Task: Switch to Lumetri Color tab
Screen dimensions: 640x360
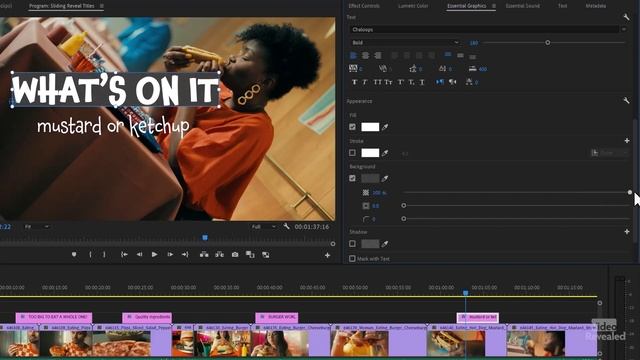Action: tap(413, 6)
